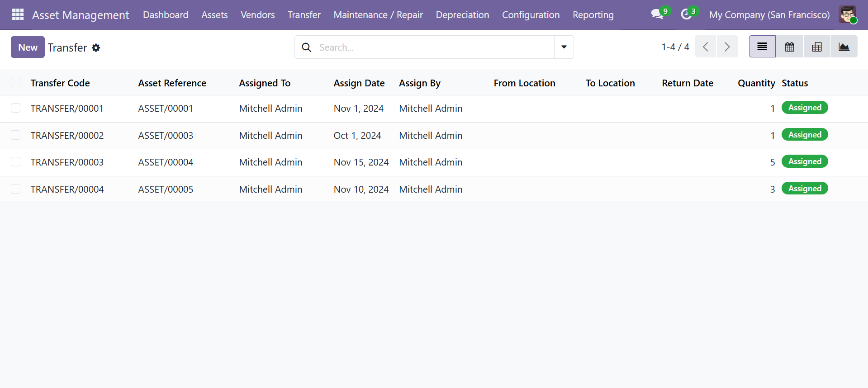The image size is (868, 388).
Task: Open record TRANSFER/00002
Action: [67, 136]
